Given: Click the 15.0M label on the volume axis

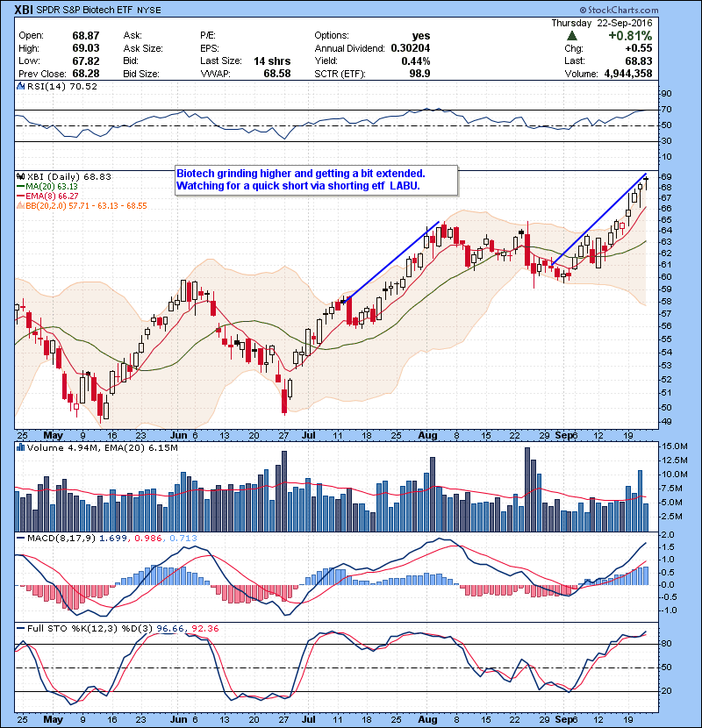Looking at the screenshot, I should (x=674, y=446).
